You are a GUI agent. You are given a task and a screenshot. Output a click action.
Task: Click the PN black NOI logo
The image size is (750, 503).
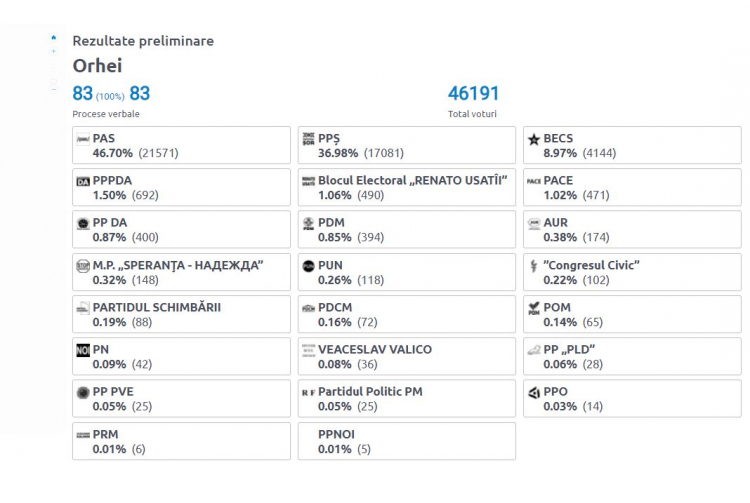83,350
